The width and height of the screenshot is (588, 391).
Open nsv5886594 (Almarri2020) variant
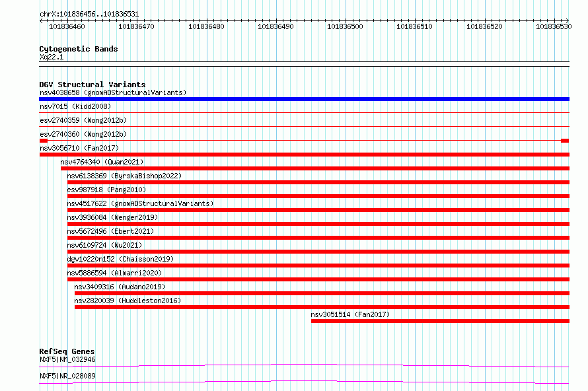[114, 273]
